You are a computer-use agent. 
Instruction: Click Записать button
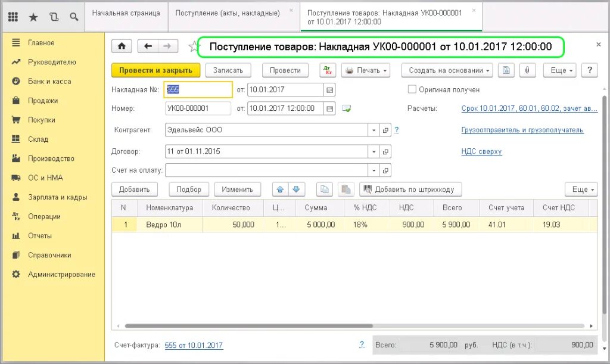pos(228,70)
